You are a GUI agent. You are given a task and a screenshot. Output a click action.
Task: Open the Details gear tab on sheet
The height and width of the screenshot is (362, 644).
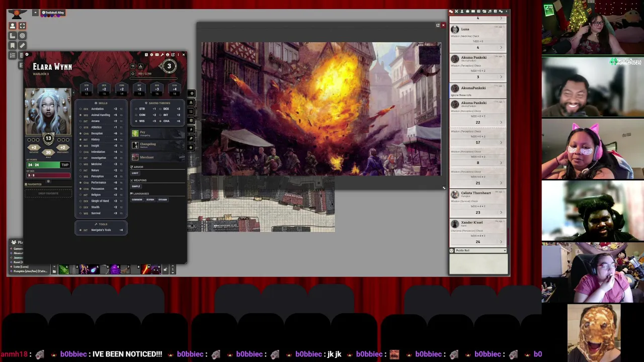pyautogui.click(x=192, y=93)
